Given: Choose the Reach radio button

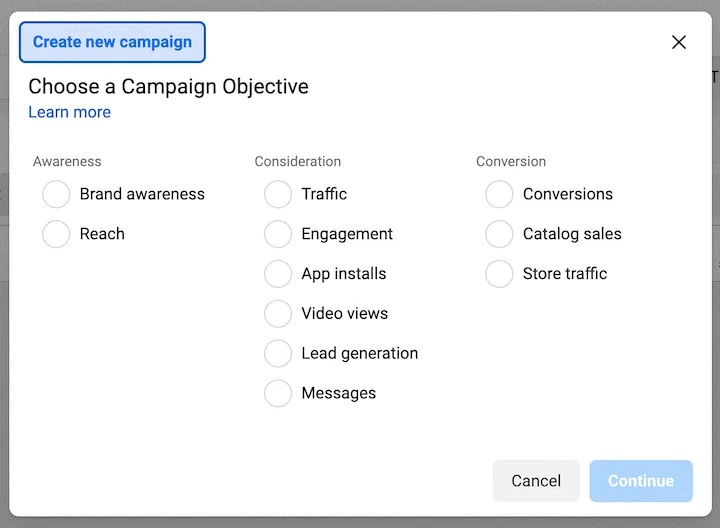Looking at the screenshot, I should 56,234.
